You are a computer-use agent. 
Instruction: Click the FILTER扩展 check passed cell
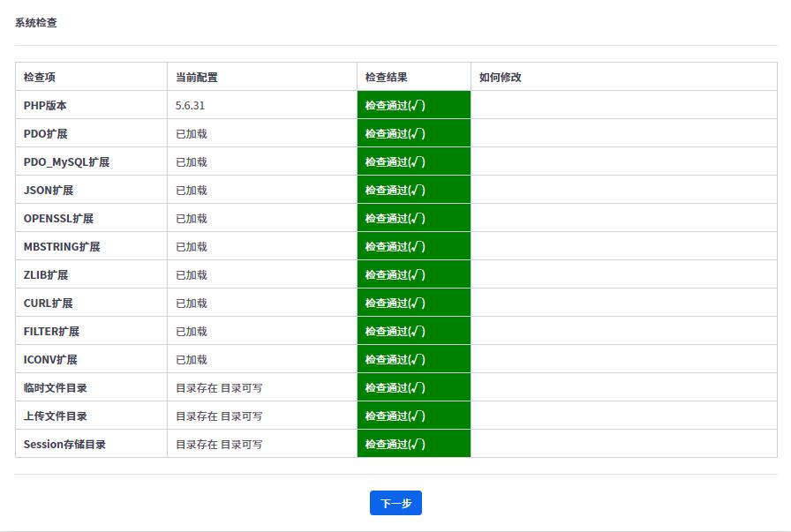point(413,331)
